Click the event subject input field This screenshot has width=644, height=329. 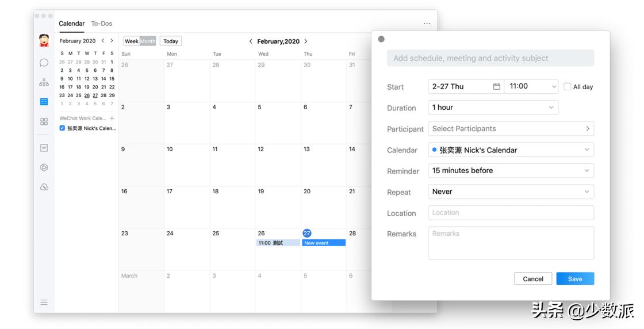pos(490,58)
